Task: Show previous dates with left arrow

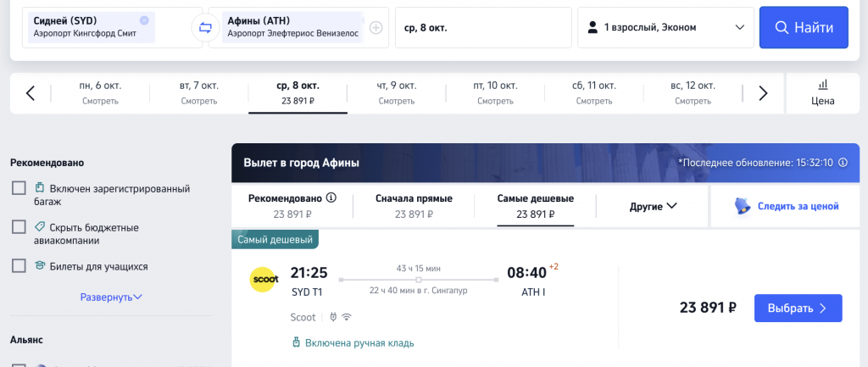Action: pos(31,93)
